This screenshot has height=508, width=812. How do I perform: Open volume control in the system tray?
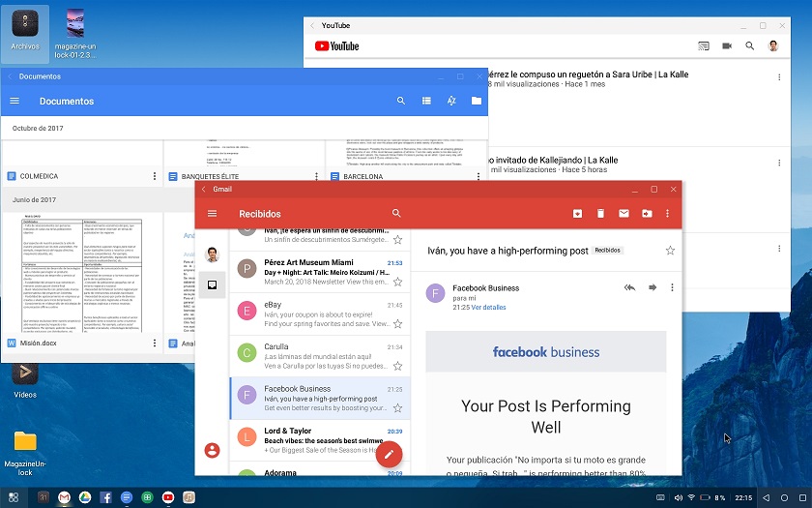[678, 497]
